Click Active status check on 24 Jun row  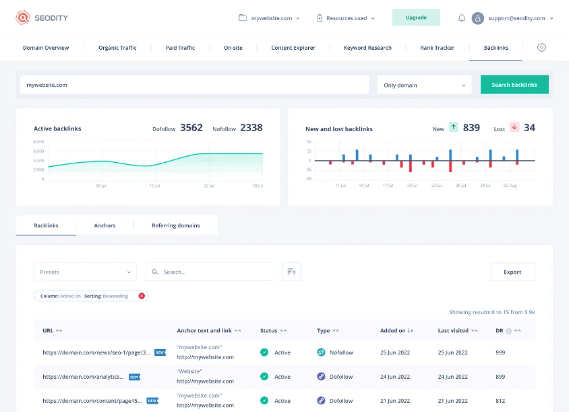point(264,376)
